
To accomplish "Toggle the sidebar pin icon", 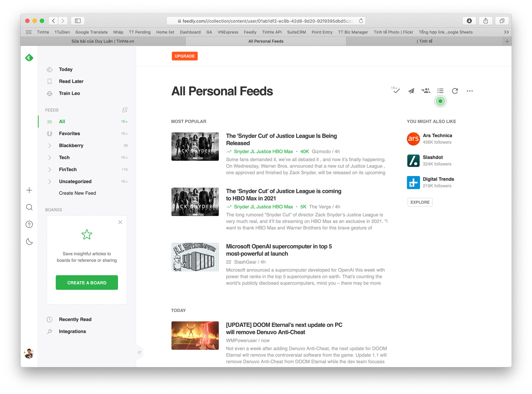I will pos(139,352).
